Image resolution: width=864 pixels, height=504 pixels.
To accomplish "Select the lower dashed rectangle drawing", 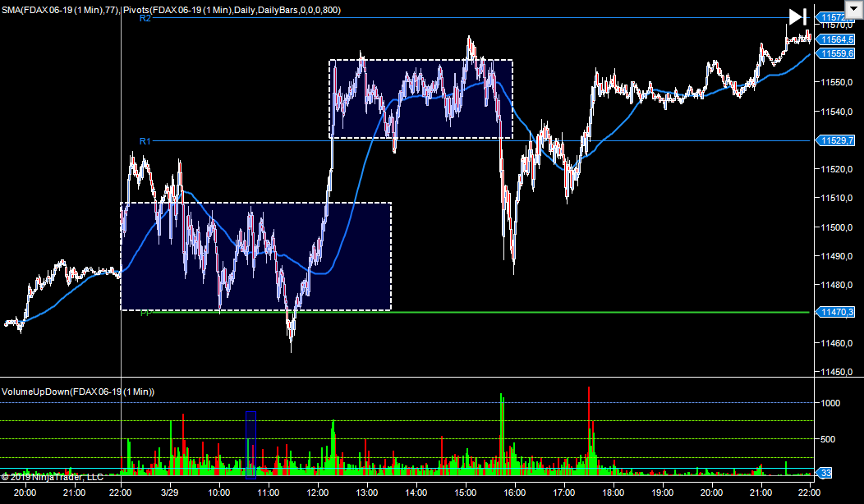I will [x=255, y=203].
